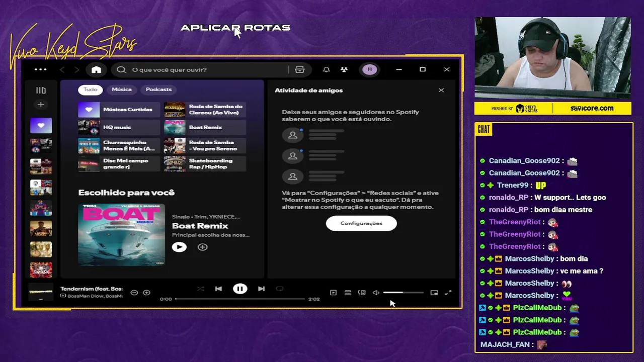Click the "Boat Remix" title under Escolhido

(200, 226)
